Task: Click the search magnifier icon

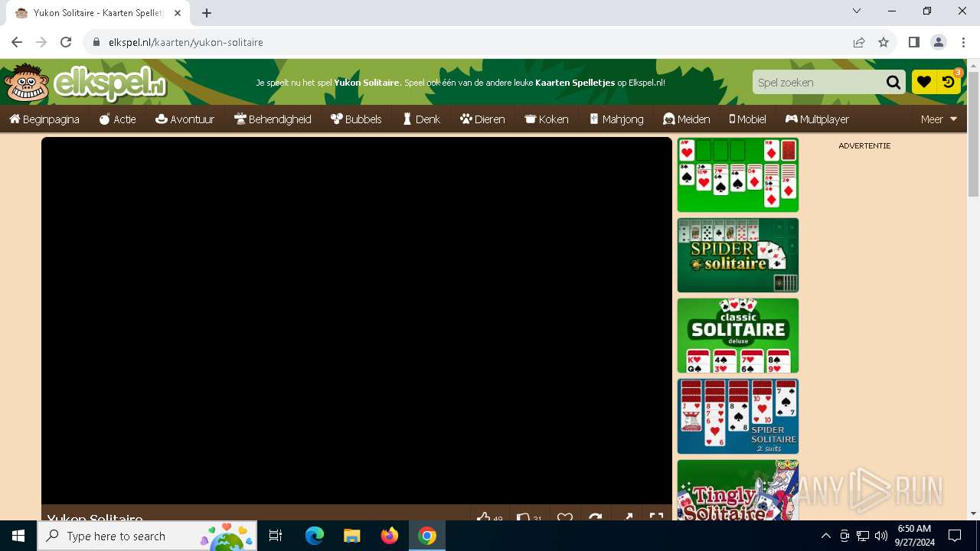Action: tap(893, 83)
